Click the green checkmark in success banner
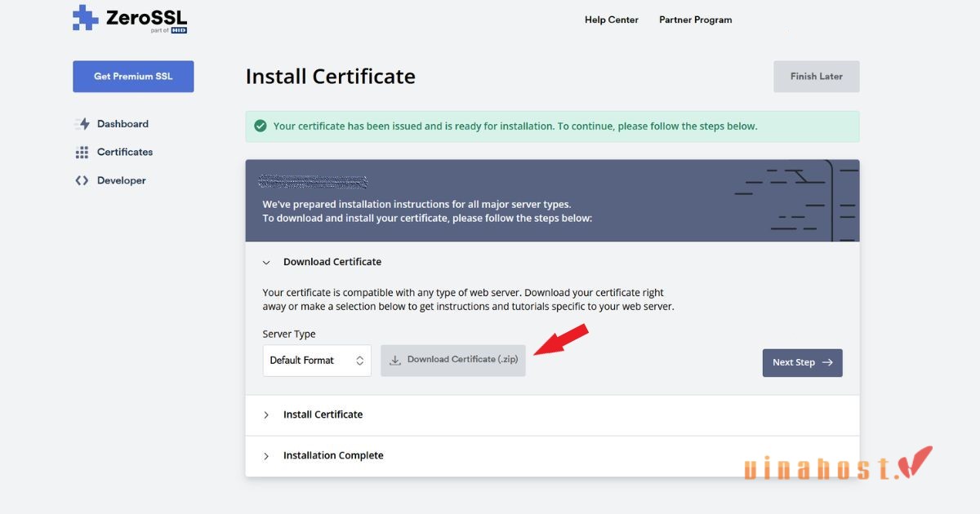Image resolution: width=980 pixels, height=514 pixels. click(260, 126)
